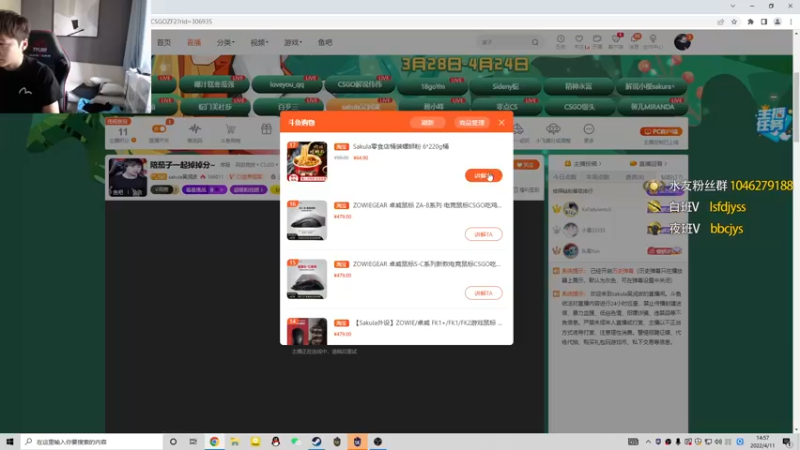Screen dimensions: 800x450
Task: Open the Sakula noodle product thumbnail
Action: [x=307, y=162]
